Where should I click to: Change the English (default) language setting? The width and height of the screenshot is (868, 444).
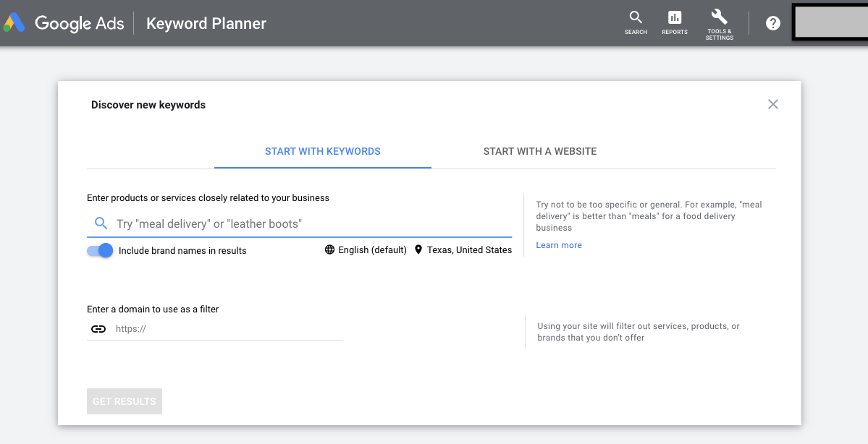pyautogui.click(x=372, y=250)
